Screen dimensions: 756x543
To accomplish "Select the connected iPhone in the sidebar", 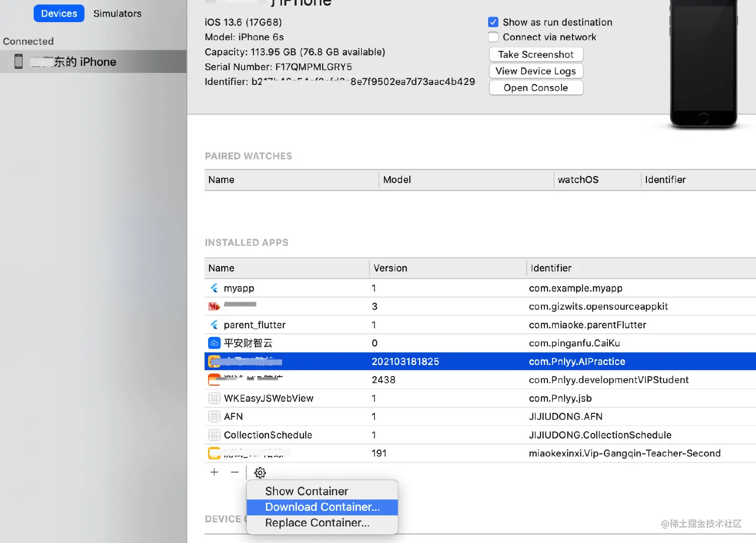I will [x=93, y=61].
